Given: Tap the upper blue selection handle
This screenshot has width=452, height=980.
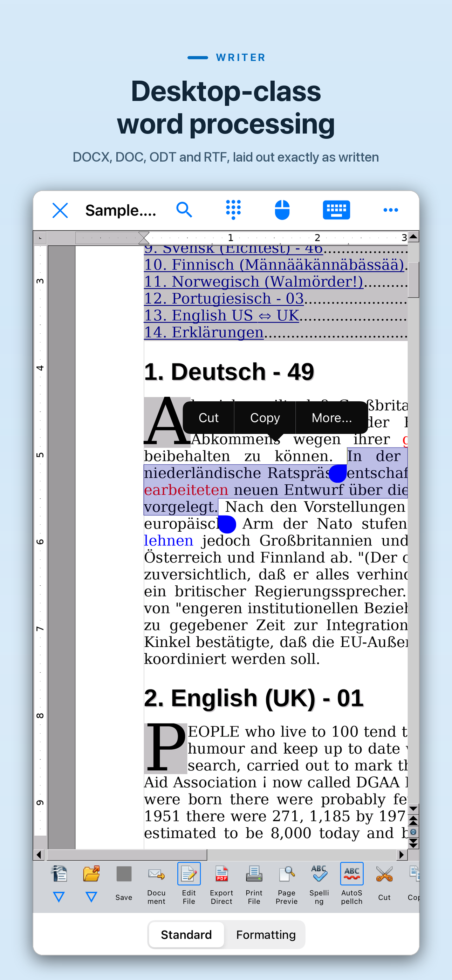Looking at the screenshot, I should 337,474.
